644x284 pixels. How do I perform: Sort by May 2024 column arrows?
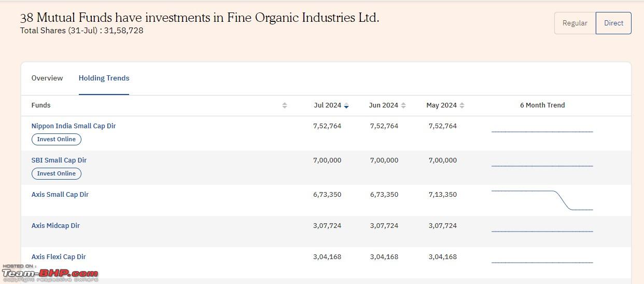tap(462, 105)
